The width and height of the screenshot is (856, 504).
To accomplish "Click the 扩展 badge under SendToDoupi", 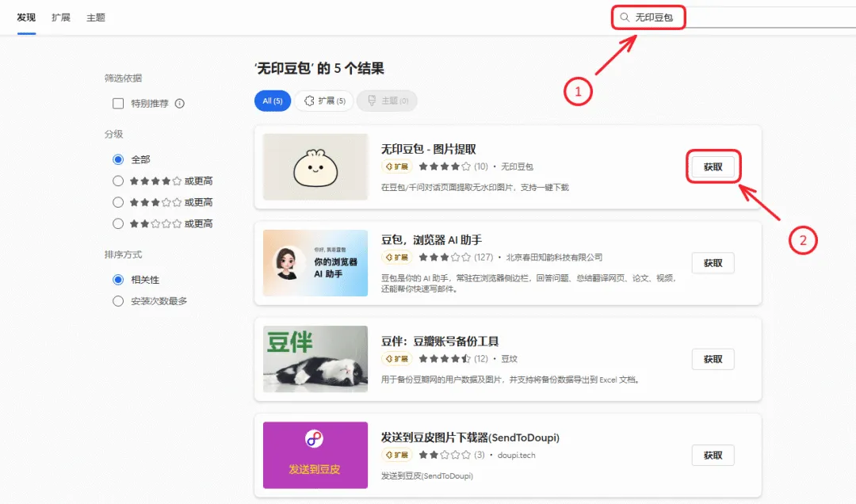I will coord(397,455).
